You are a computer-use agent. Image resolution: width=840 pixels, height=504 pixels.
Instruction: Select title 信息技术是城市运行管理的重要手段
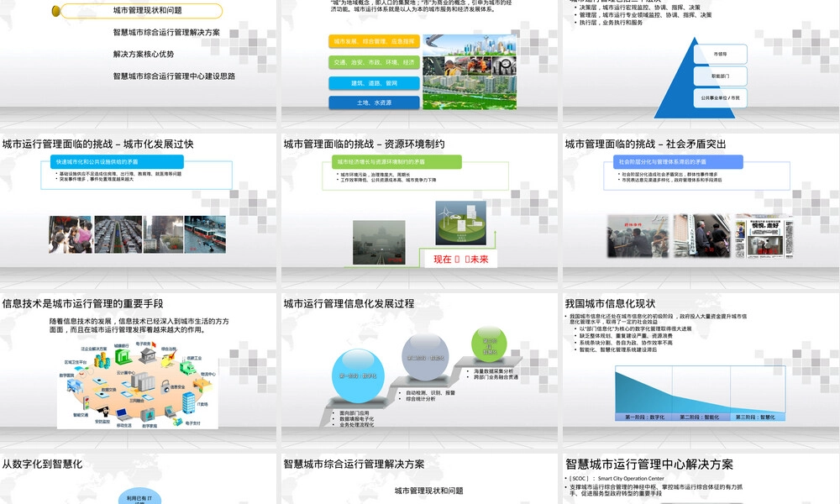[x=82, y=304]
